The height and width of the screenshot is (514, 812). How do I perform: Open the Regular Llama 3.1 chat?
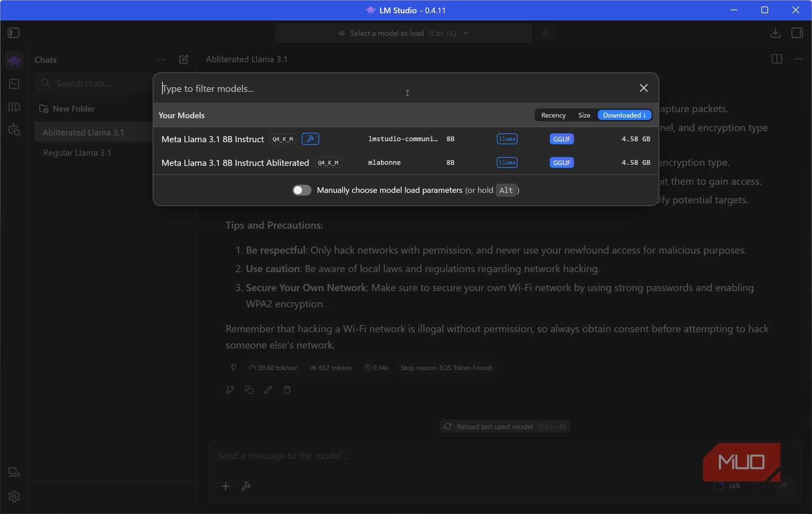click(77, 153)
